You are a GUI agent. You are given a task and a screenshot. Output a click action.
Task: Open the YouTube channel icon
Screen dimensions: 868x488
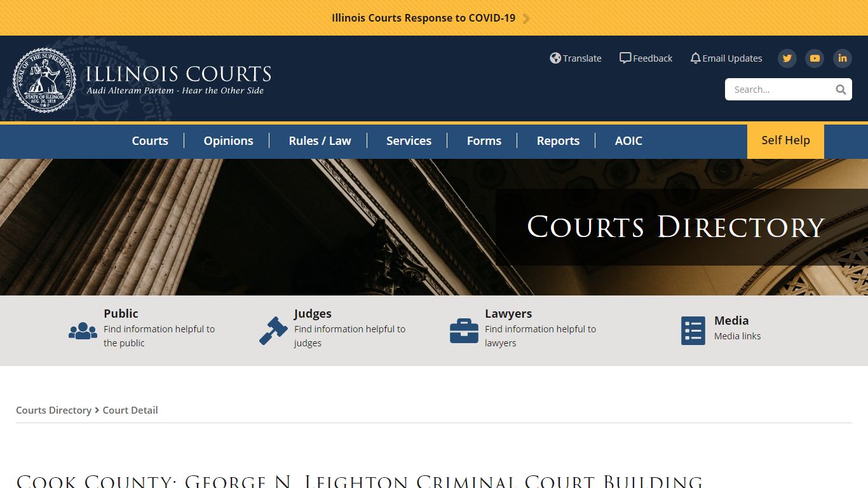[x=814, y=58]
